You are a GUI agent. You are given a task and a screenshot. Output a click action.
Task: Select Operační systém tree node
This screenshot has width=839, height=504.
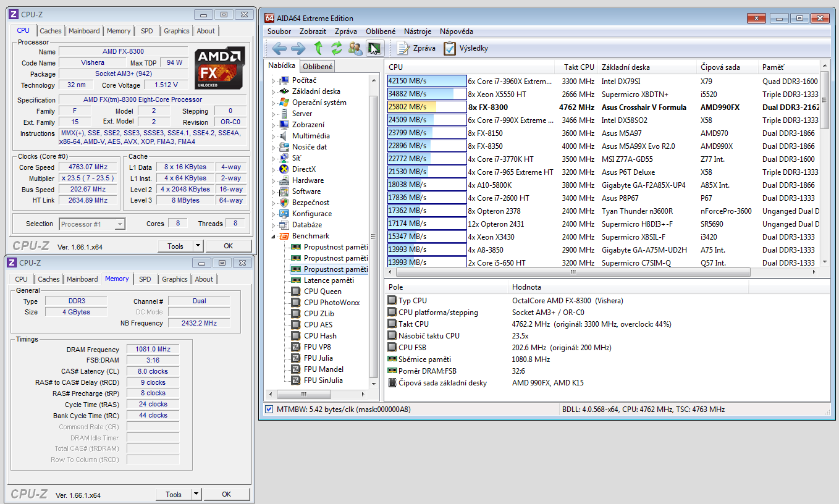pyautogui.click(x=319, y=103)
